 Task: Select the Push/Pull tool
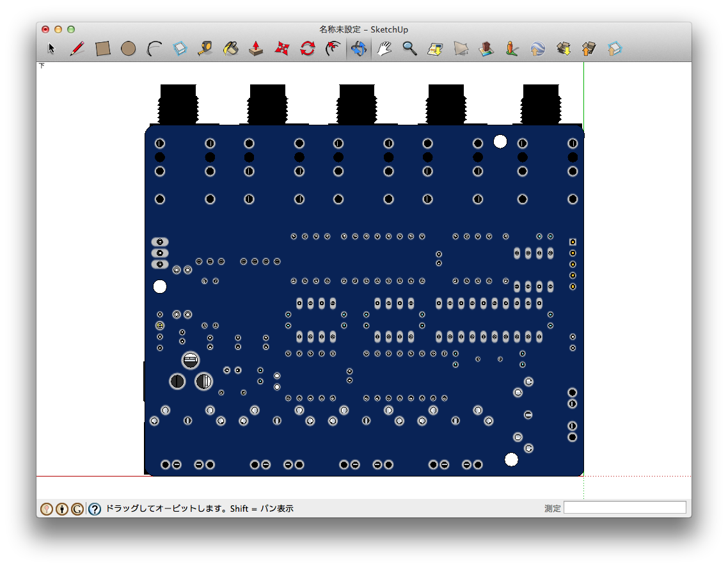(257, 49)
